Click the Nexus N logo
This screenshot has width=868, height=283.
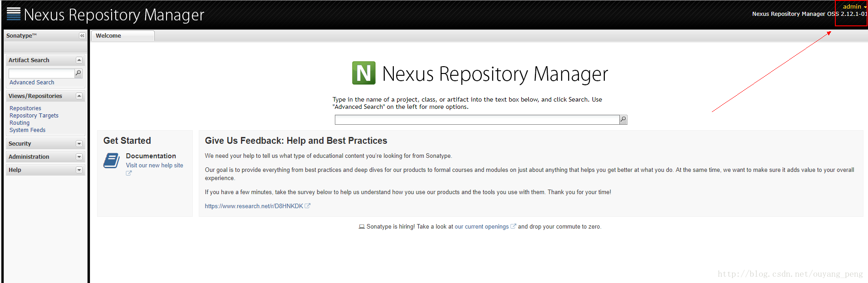coord(364,73)
